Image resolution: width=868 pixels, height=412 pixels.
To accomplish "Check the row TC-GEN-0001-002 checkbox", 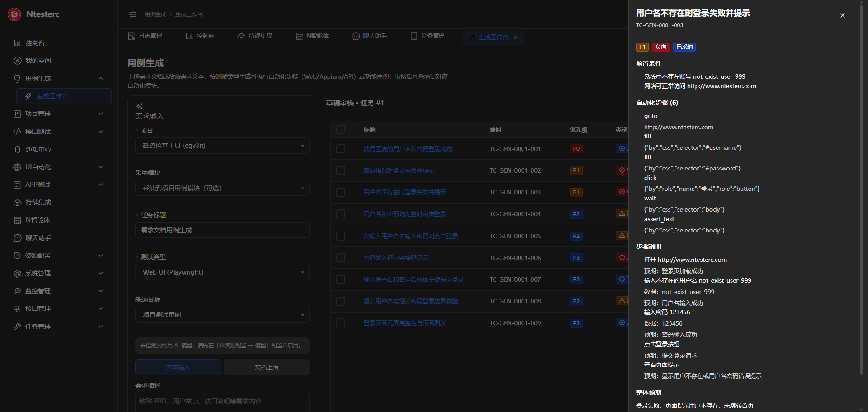I will point(341,170).
